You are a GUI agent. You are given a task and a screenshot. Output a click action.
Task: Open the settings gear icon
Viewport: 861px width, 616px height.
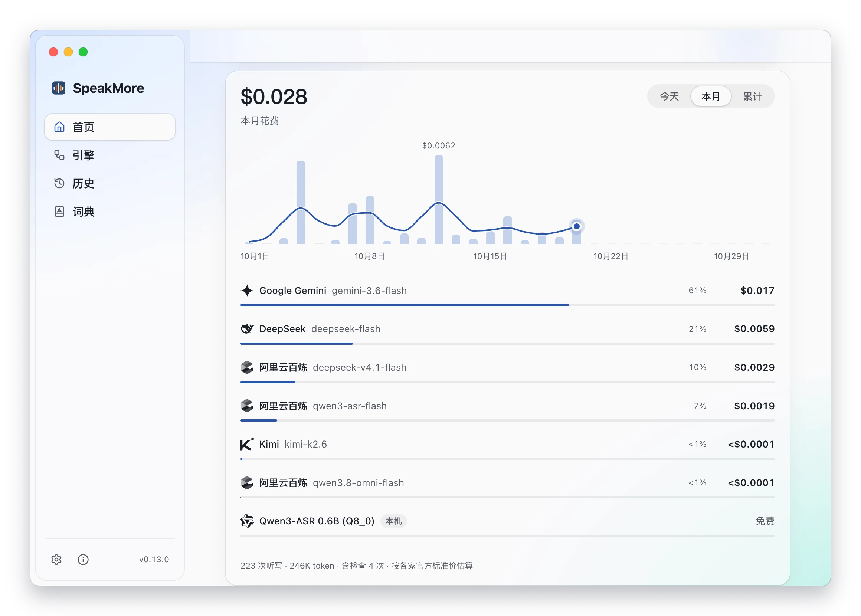click(x=56, y=559)
